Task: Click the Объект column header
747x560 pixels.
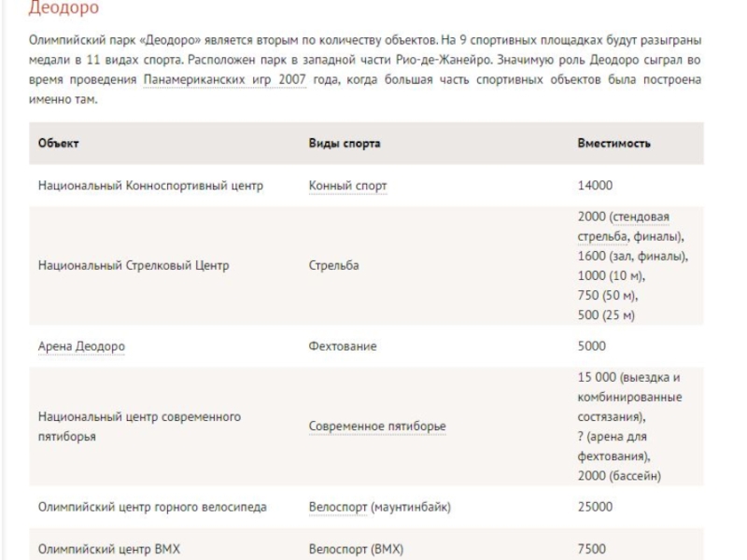Action: tap(59, 144)
